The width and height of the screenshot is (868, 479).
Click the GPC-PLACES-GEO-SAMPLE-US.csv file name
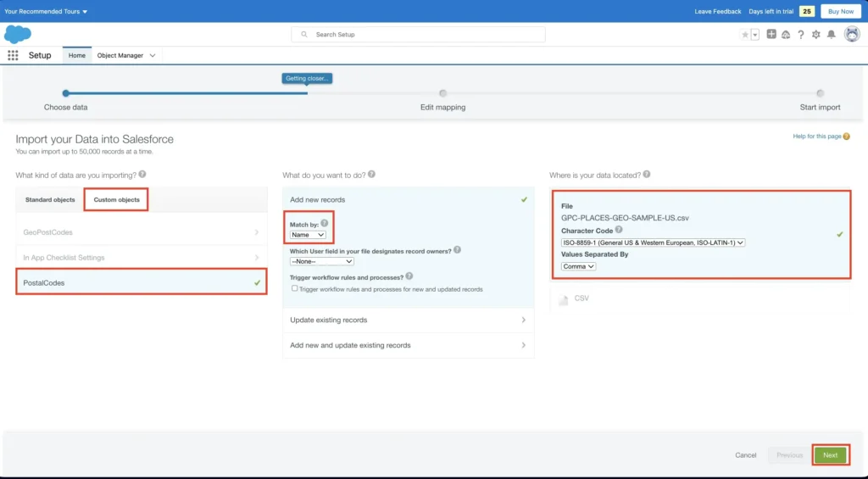tap(625, 218)
